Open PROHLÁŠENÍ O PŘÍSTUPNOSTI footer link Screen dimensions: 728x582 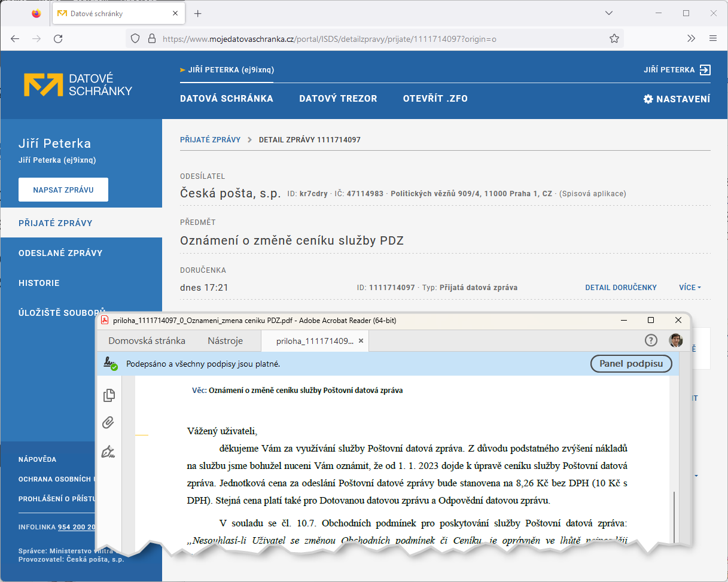click(x=57, y=498)
